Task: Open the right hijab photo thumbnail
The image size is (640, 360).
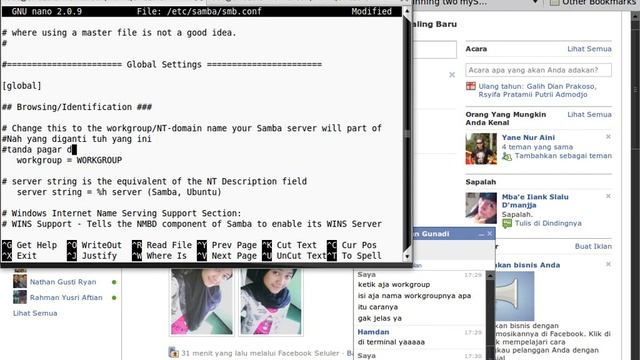Action: (271, 301)
